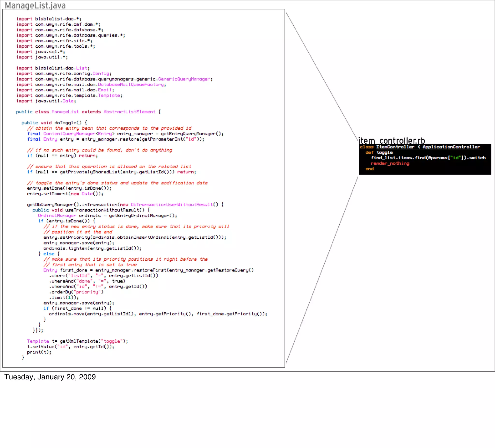The width and height of the screenshot is (495, 448).
Task: Click the GenericQueryManager import class name
Action: (x=184, y=79)
